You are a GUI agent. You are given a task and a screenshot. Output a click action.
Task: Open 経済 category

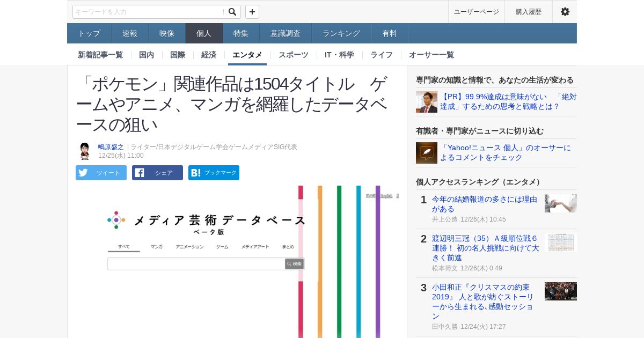click(x=209, y=55)
